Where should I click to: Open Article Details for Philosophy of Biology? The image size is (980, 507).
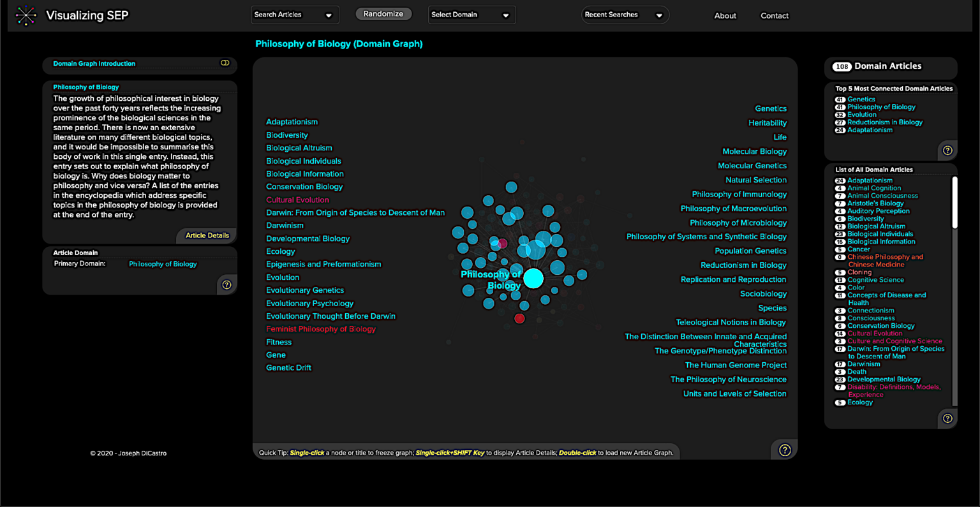coord(206,235)
